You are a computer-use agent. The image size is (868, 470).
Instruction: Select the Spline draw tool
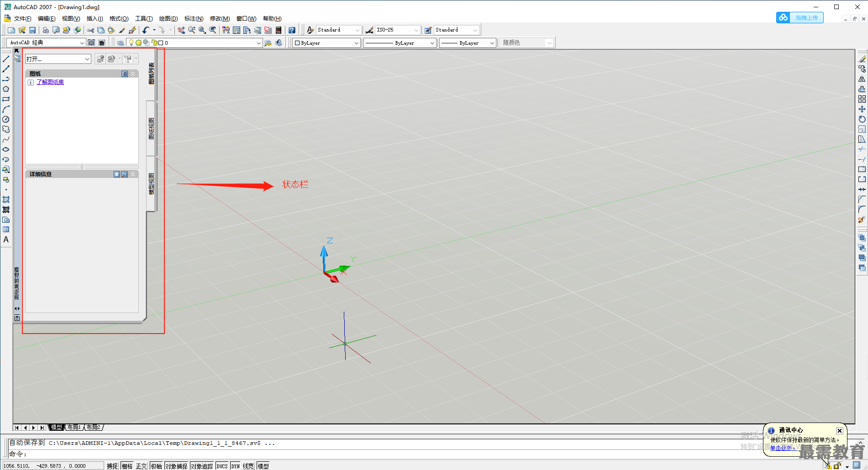(6, 139)
